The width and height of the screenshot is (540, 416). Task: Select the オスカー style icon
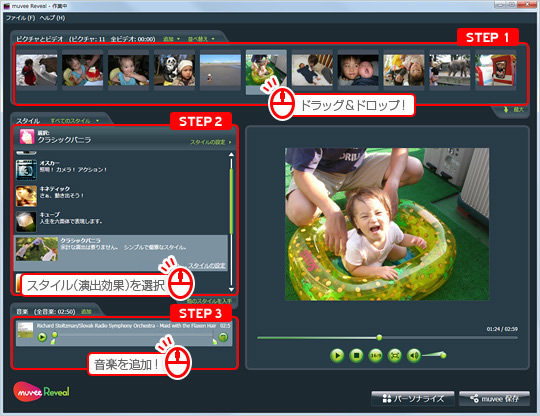pos(26,170)
